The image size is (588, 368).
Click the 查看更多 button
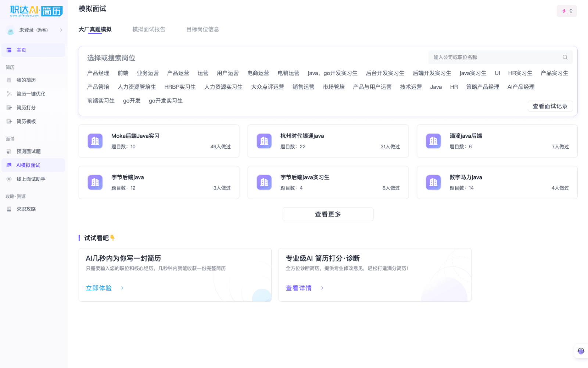click(328, 214)
